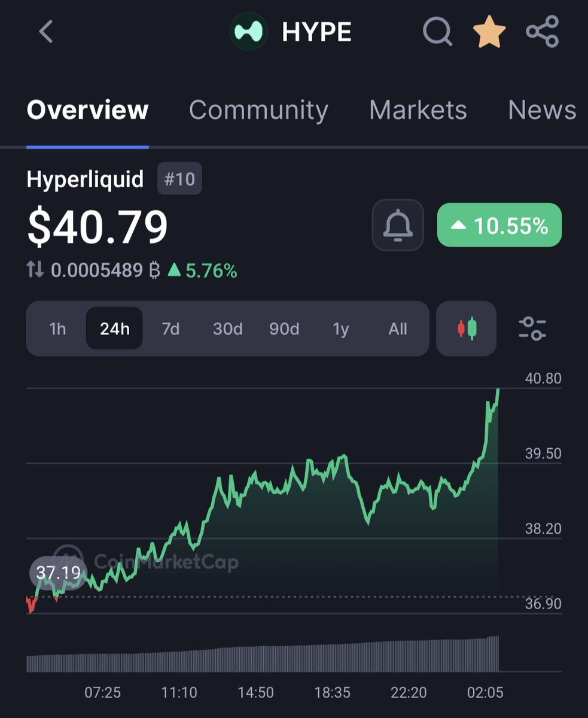
Task: Tap the 36.90 axis label
Action: (543, 604)
